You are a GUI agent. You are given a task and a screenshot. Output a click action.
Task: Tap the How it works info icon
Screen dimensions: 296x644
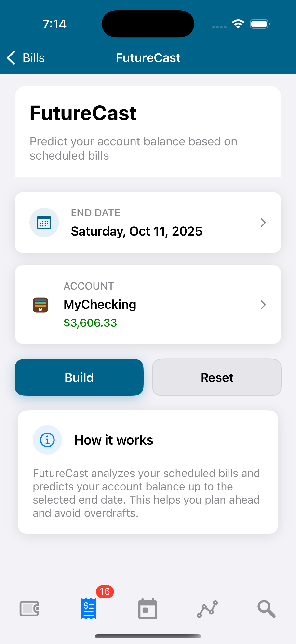point(47,440)
